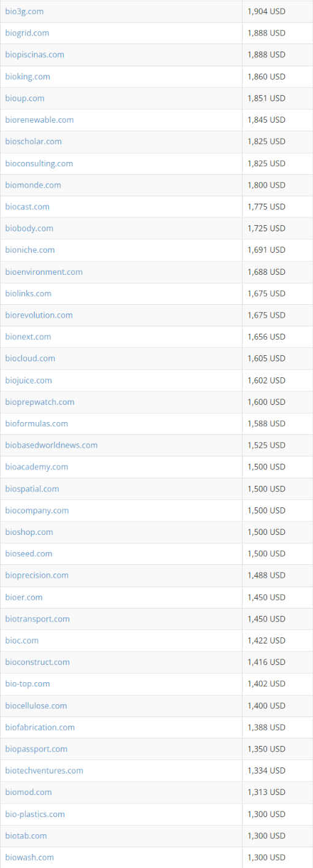Click the bioc.com domain link
This screenshot has height=868, width=313.
click(x=21, y=640)
